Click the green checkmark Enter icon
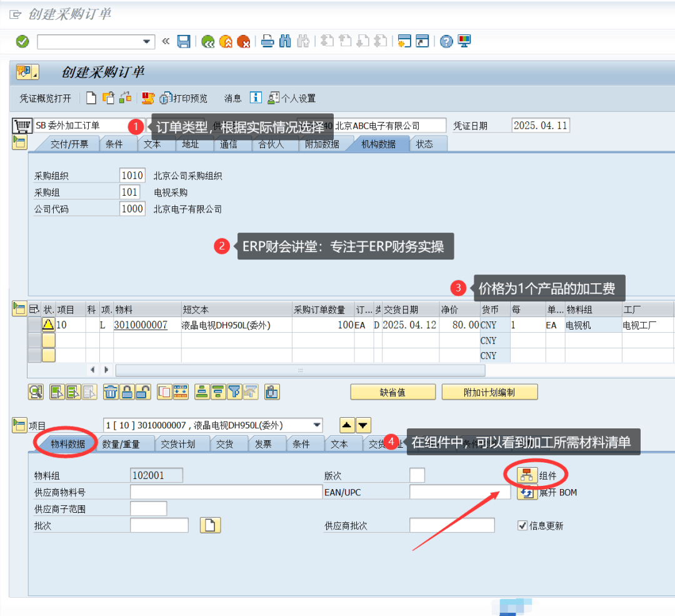Viewport: 675px width, 616px height. 22,41
